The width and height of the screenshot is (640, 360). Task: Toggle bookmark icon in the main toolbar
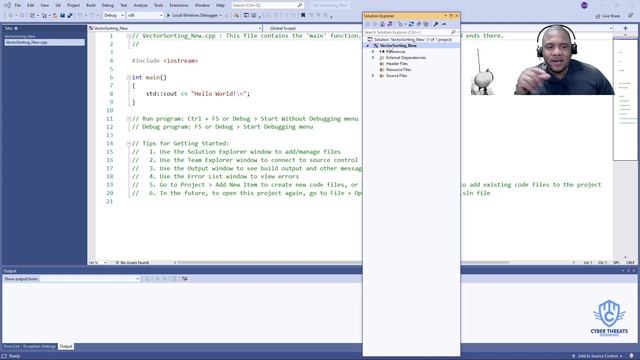pos(303,16)
